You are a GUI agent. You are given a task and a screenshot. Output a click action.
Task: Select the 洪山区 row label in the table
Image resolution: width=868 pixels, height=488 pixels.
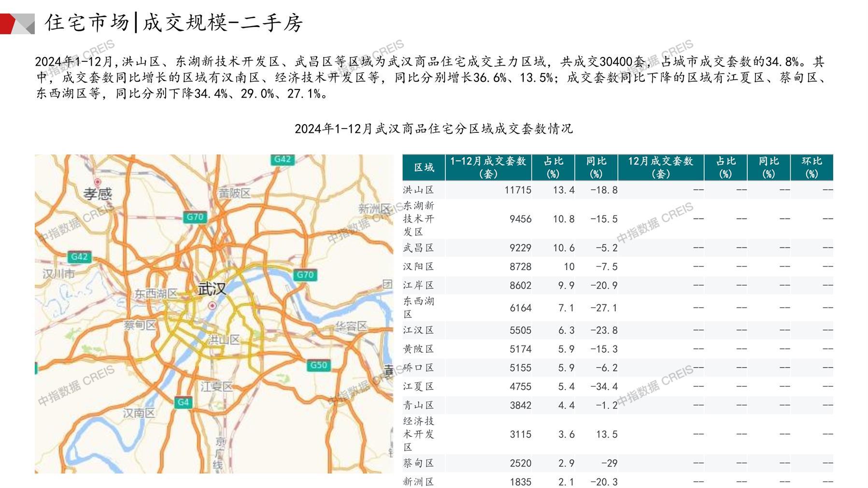click(x=418, y=190)
